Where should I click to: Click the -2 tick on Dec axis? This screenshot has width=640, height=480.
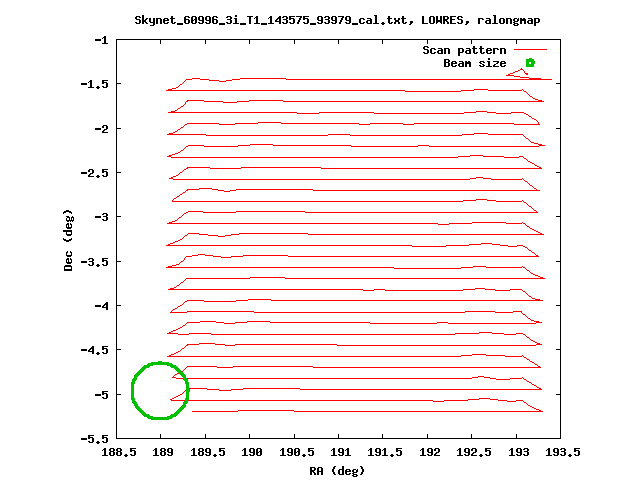click(x=100, y=129)
